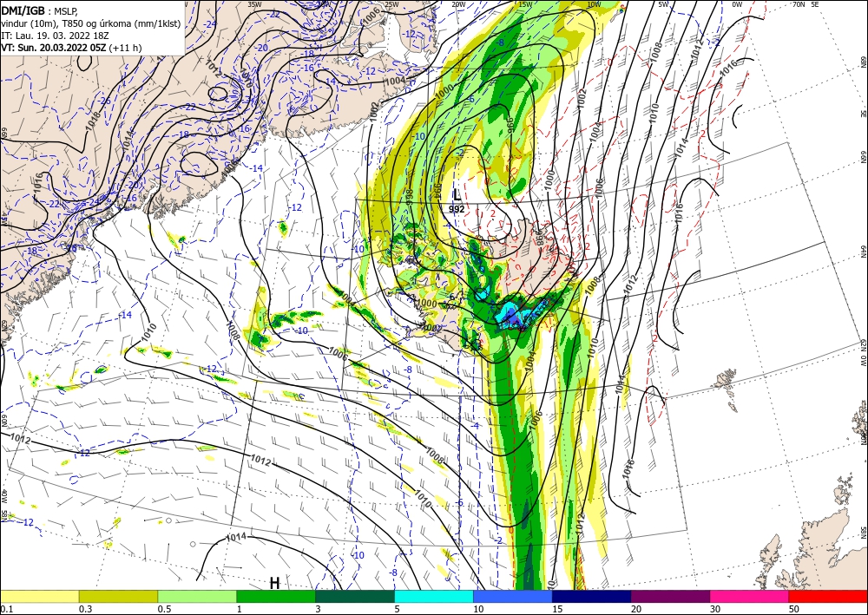The image size is (868, 615).
Task: Click the '15W' longitude label
Action: [x=526, y=4]
